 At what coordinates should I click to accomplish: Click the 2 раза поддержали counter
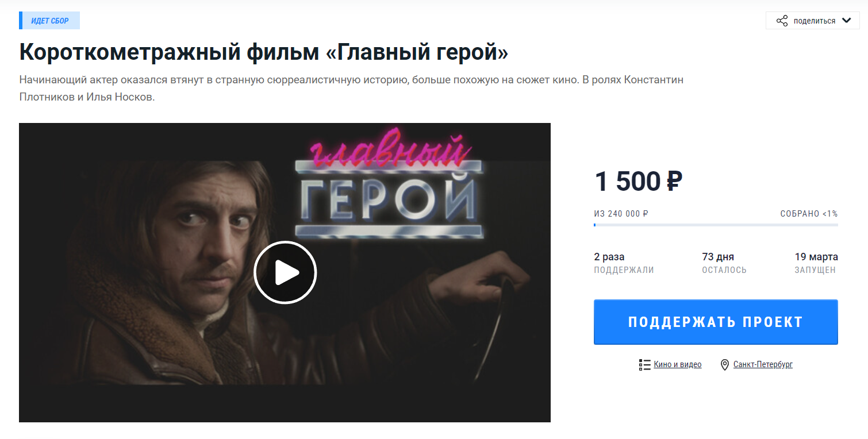pos(624,263)
